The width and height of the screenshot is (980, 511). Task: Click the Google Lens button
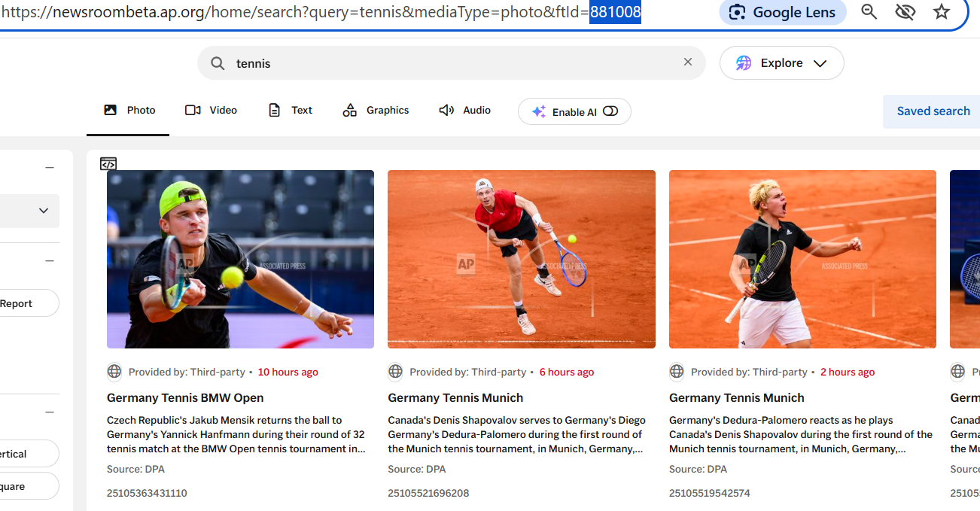click(783, 12)
